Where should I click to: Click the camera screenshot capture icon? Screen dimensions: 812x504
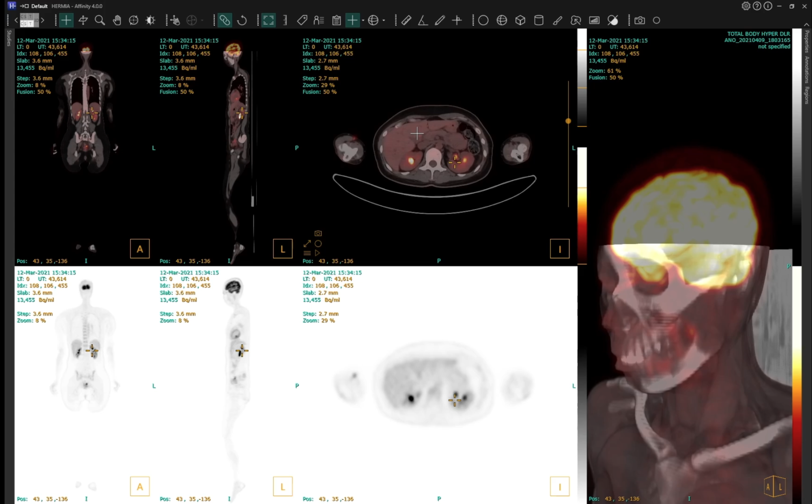click(x=639, y=21)
